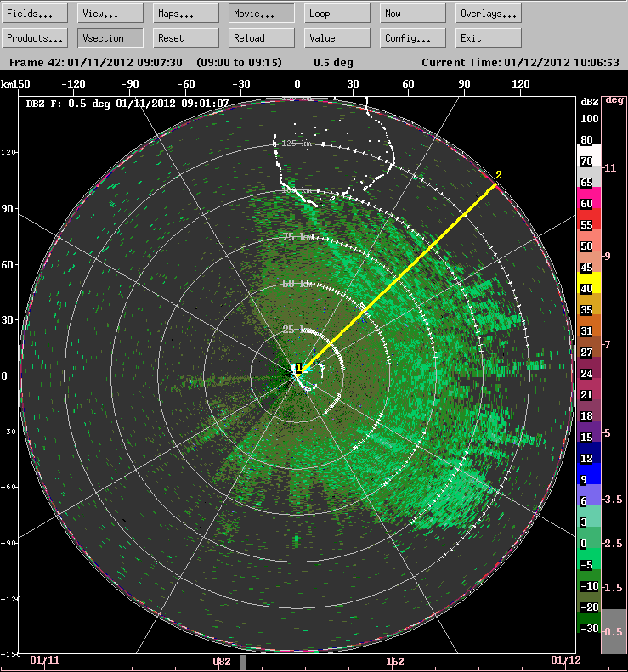The width and height of the screenshot is (628, 672).
Task: Open the Overlays... menu
Action: [x=489, y=14]
